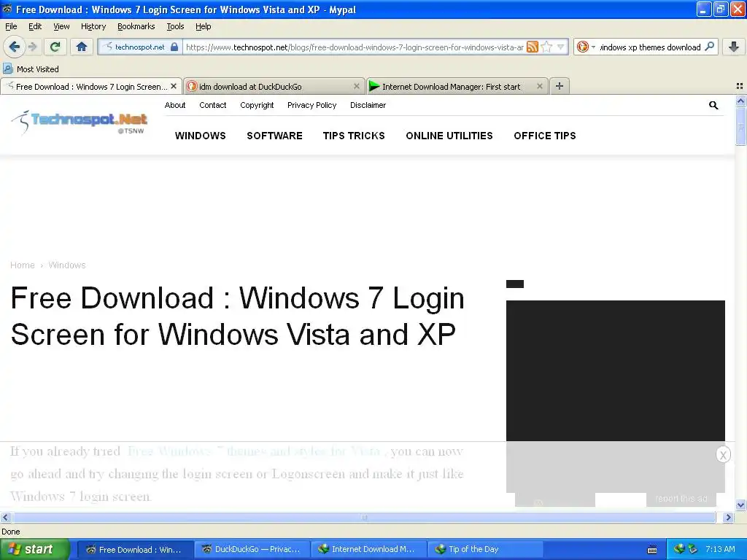Open the Bookmarks menu

pyautogui.click(x=136, y=26)
